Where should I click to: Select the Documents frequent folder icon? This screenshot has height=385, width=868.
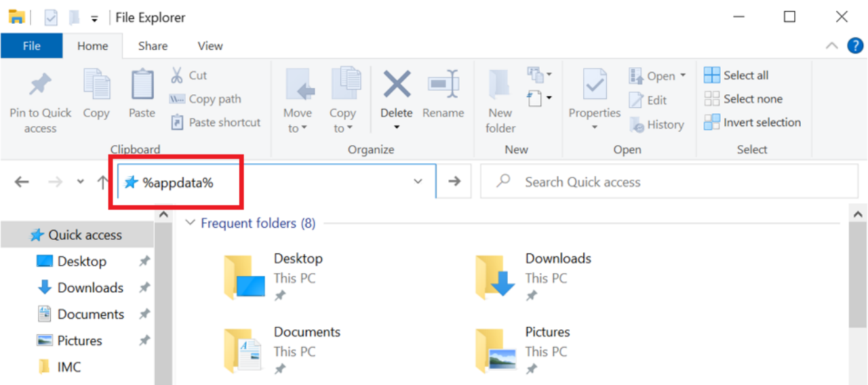[243, 351]
